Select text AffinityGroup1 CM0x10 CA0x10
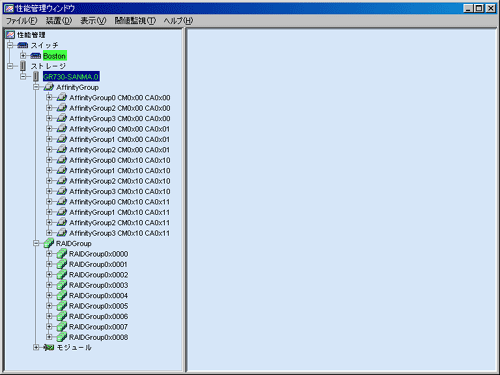This screenshot has width=500, height=375. (120, 170)
